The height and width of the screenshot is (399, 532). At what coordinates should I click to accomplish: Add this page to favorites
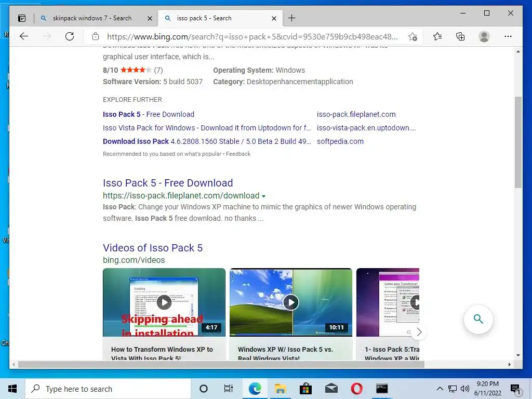tap(413, 37)
